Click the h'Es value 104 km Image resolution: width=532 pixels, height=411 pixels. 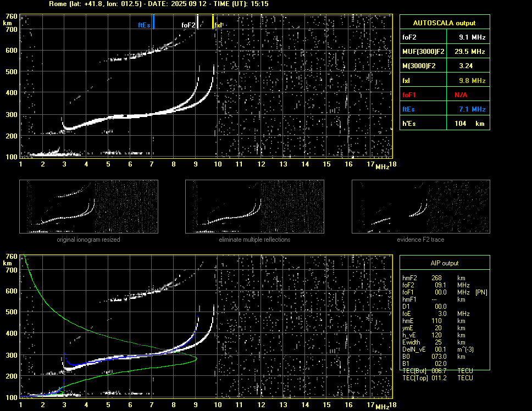pyautogui.click(x=468, y=124)
